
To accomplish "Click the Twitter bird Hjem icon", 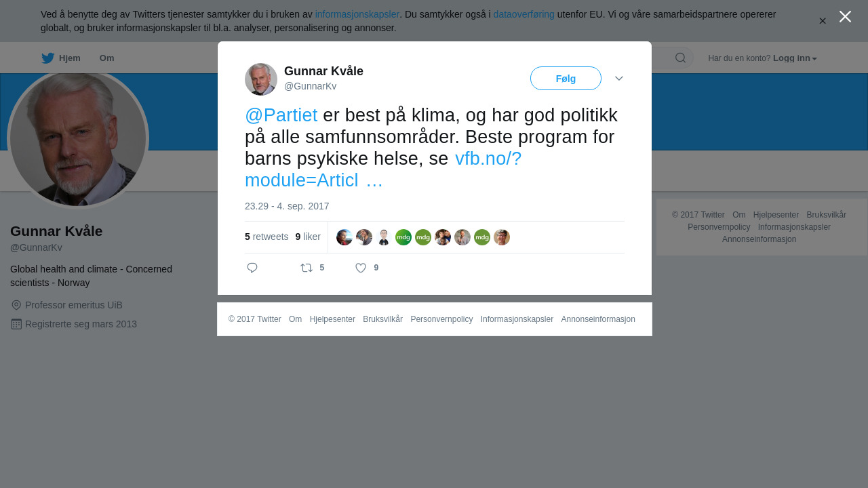I will pyautogui.click(x=47, y=58).
